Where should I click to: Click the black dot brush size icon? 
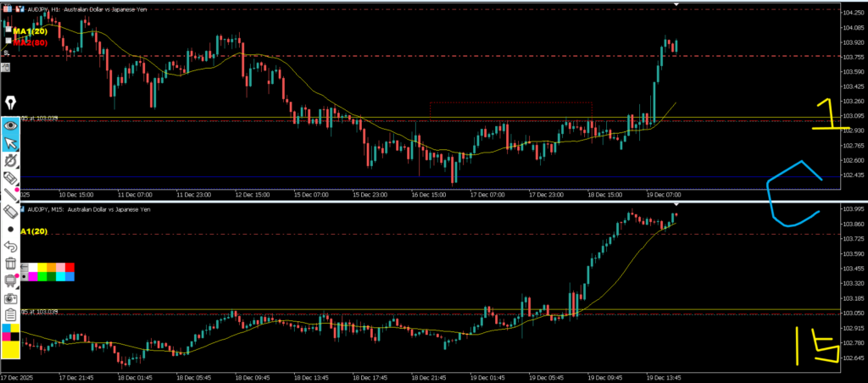(x=10, y=230)
